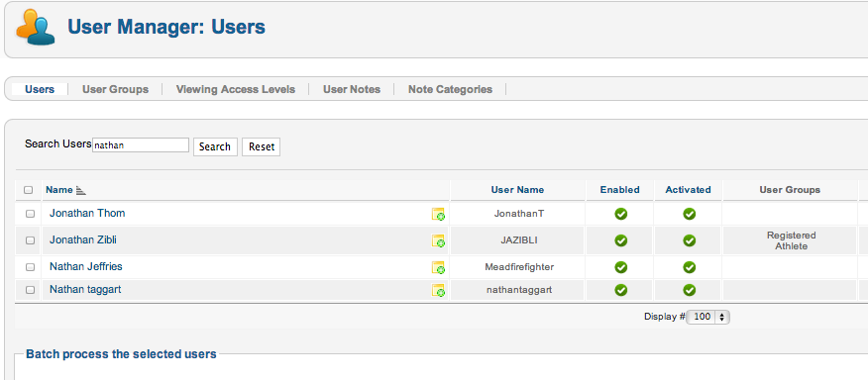Click the Search button
The height and width of the screenshot is (380, 868).
(x=215, y=146)
